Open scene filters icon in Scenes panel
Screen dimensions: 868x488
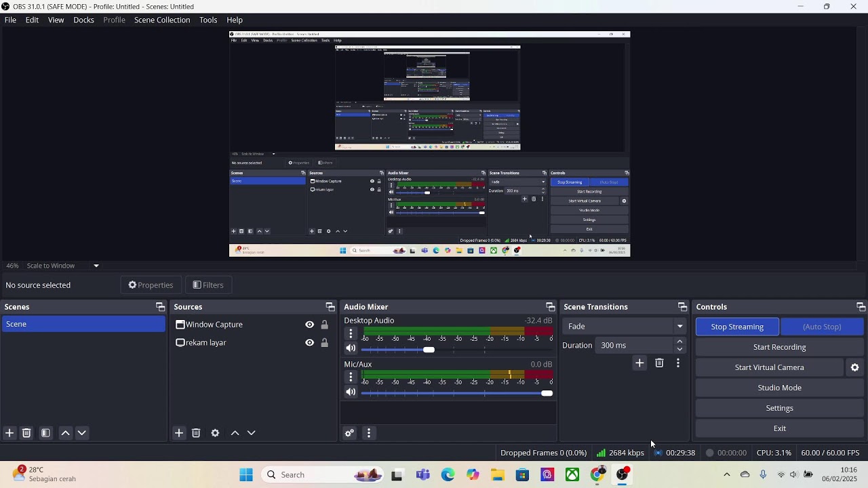click(x=45, y=433)
